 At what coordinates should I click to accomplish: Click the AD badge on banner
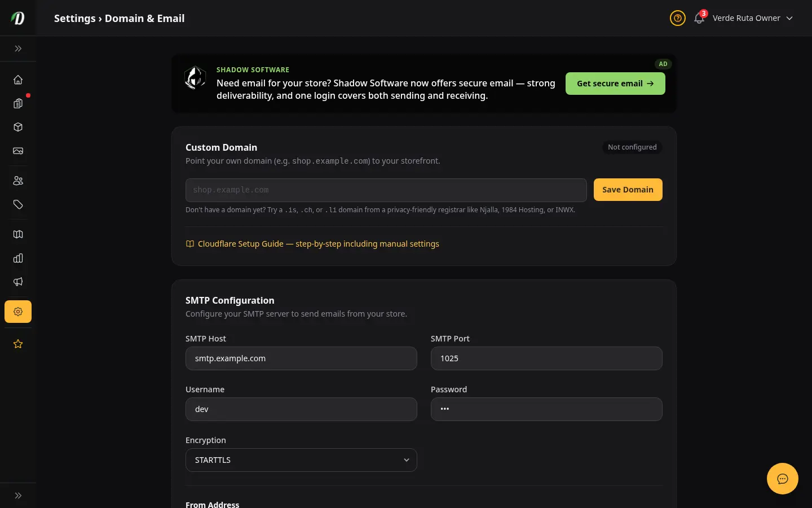[663, 64]
